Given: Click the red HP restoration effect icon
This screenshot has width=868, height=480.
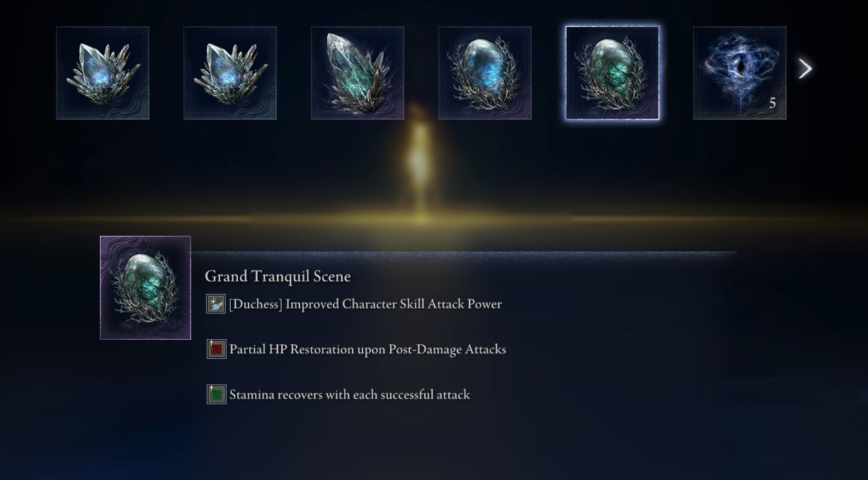Looking at the screenshot, I should pos(216,349).
